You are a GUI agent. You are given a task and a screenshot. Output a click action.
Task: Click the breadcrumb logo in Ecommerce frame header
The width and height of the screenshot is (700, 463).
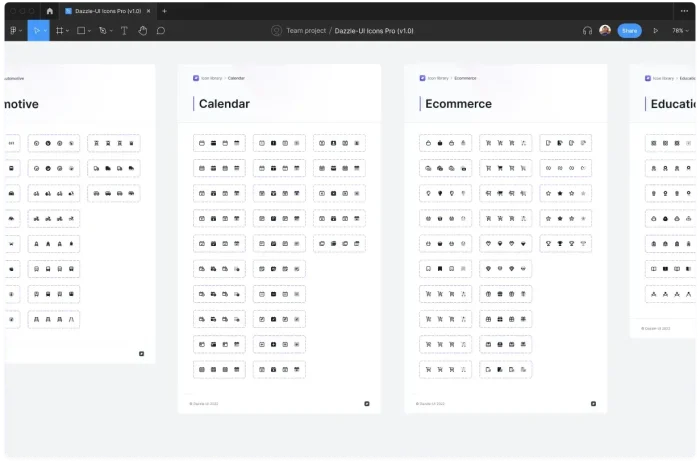click(422, 78)
